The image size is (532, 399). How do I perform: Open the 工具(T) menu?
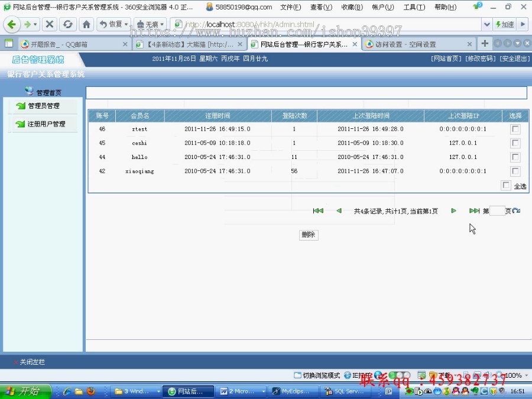414,7
